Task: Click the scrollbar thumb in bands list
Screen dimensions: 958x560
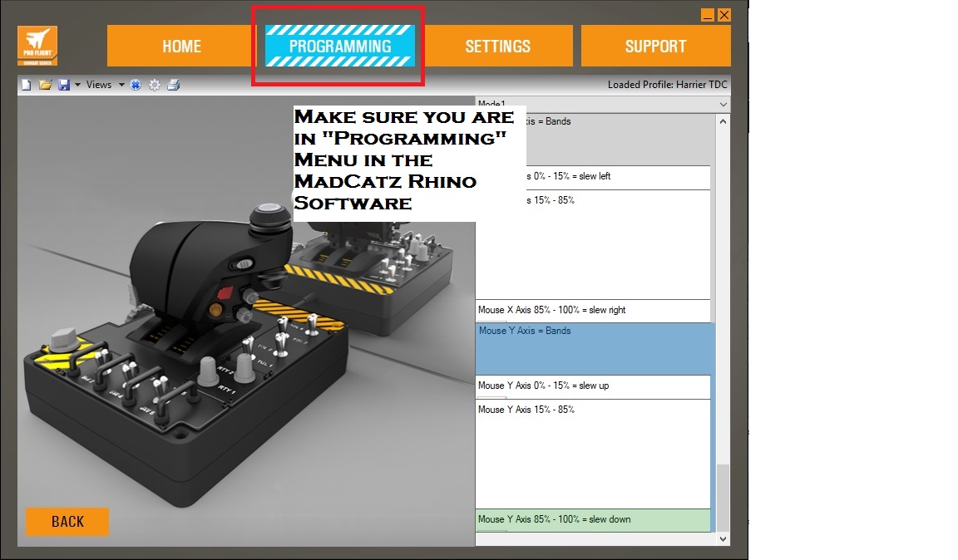Action: tap(723, 497)
